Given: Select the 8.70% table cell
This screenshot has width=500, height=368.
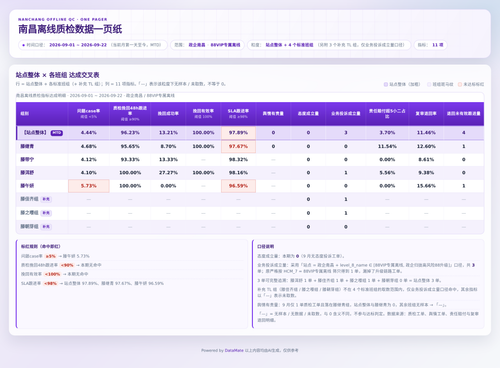Looking at the screenshot, I should (168, 146).
